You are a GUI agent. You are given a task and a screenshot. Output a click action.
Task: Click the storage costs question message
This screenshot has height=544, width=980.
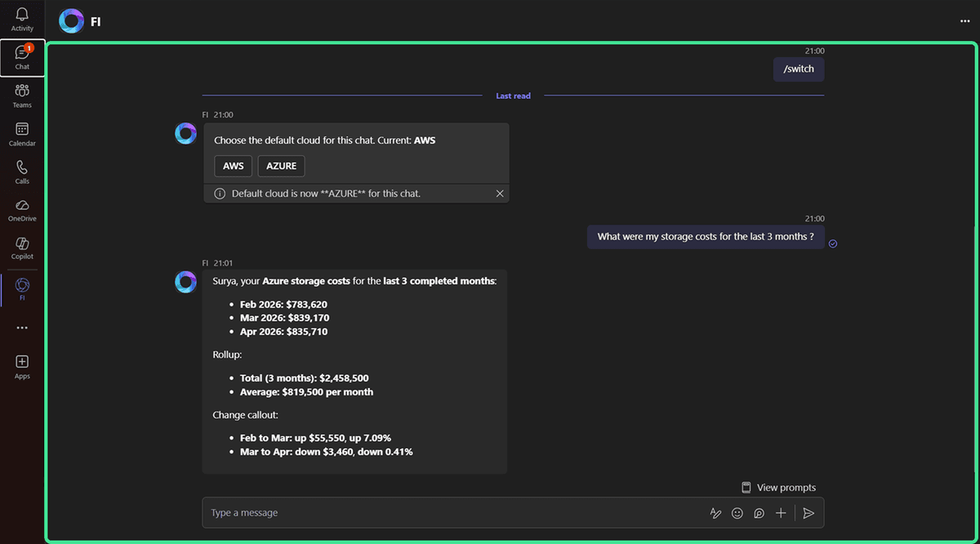coord(706,237)
